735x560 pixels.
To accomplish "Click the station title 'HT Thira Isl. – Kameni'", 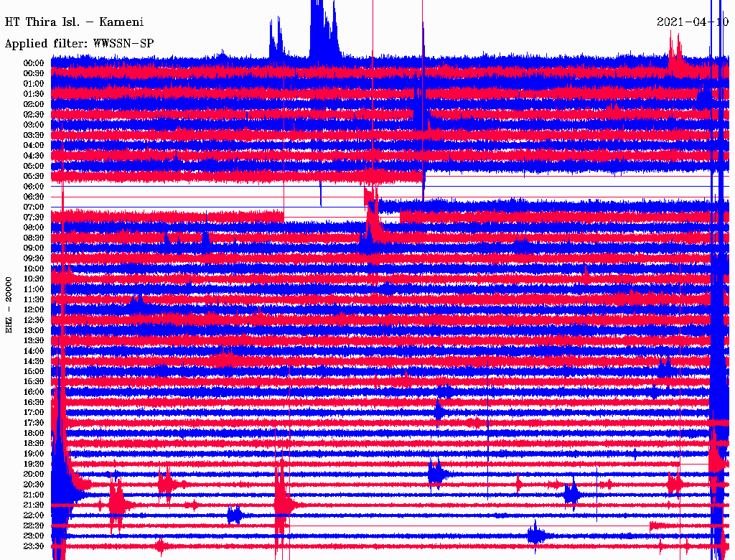I will [x=74, y=22].
